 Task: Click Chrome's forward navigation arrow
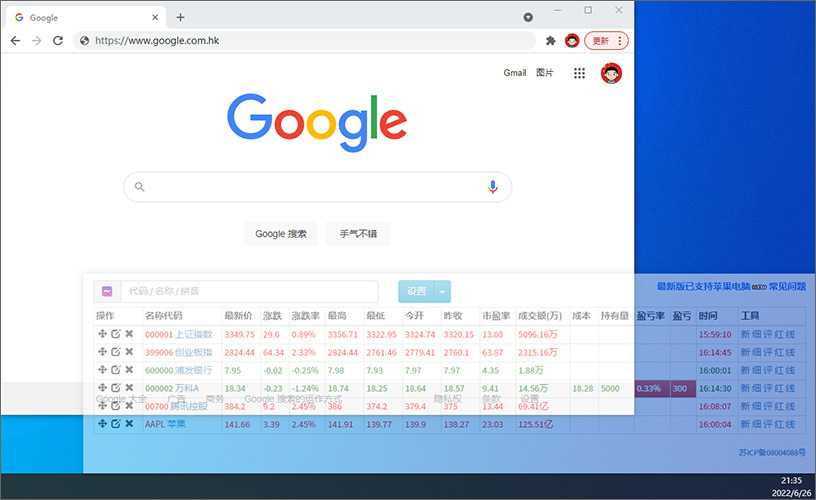[x=36, y=41]
